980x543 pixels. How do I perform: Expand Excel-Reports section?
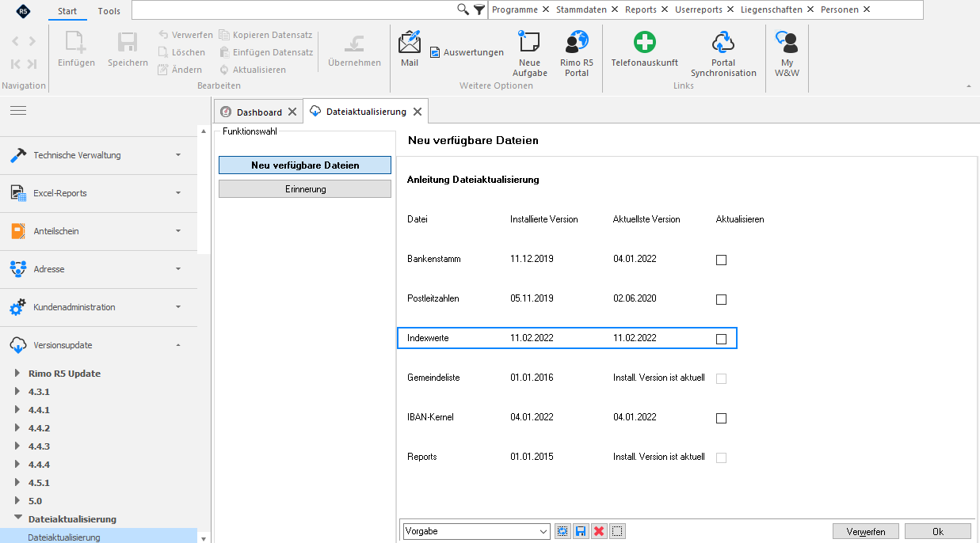[x=98, y=193]
